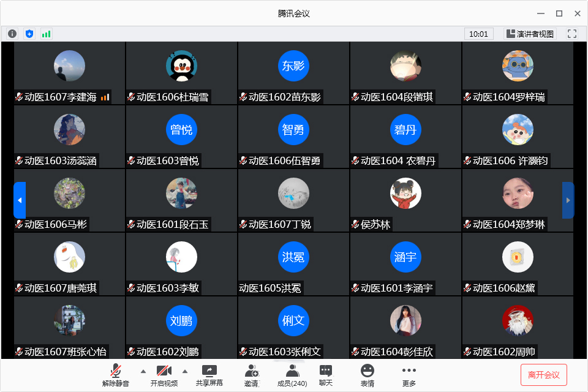The height and width of the screenshot is (392, 588).
Task: Click the blue security shield icon
Action: point(29,34)
